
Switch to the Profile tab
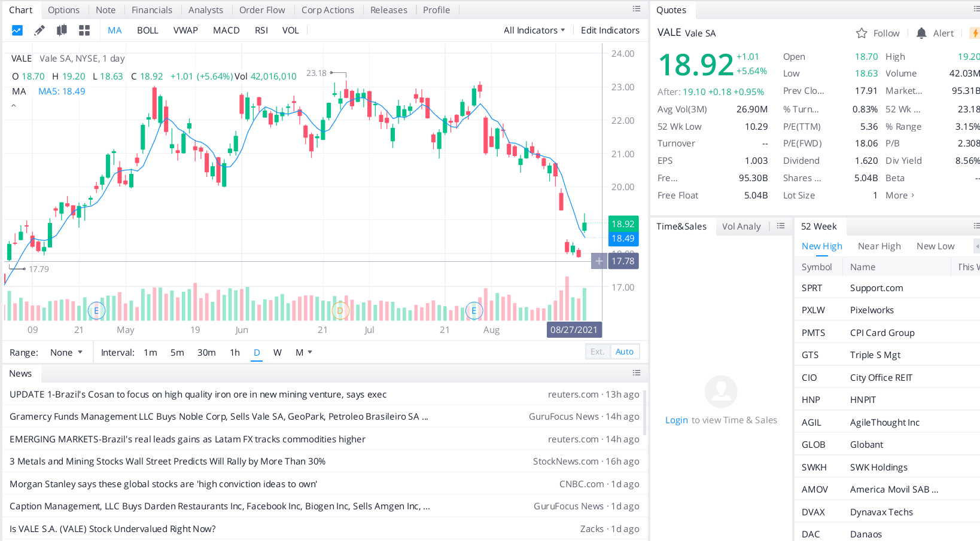(x=436, y=10)
